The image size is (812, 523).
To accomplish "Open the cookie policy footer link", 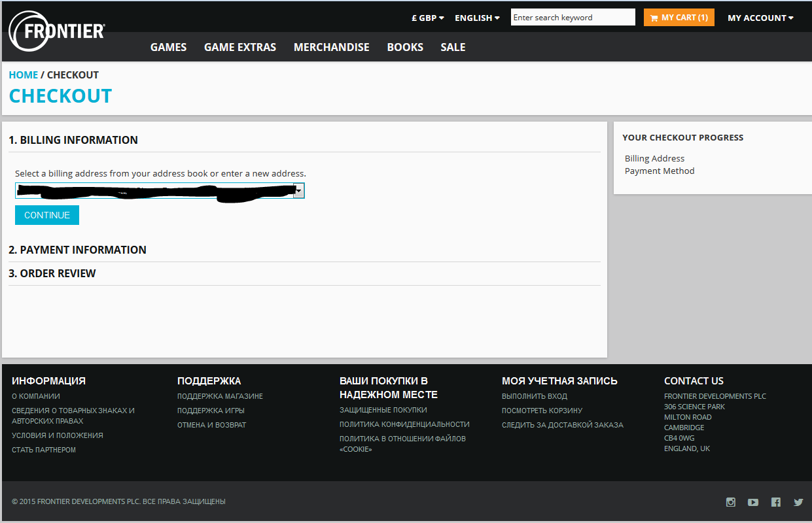I will (x=403, y=444).
